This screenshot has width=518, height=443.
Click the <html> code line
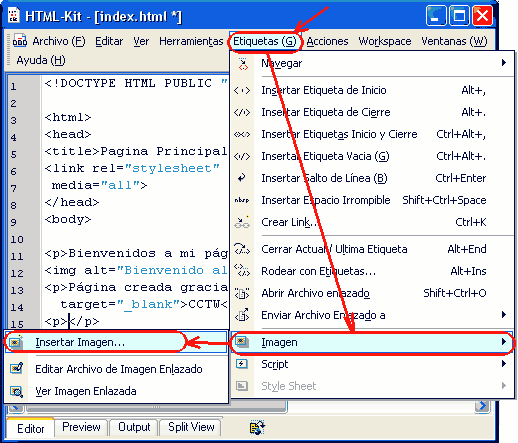click(68, 117)
